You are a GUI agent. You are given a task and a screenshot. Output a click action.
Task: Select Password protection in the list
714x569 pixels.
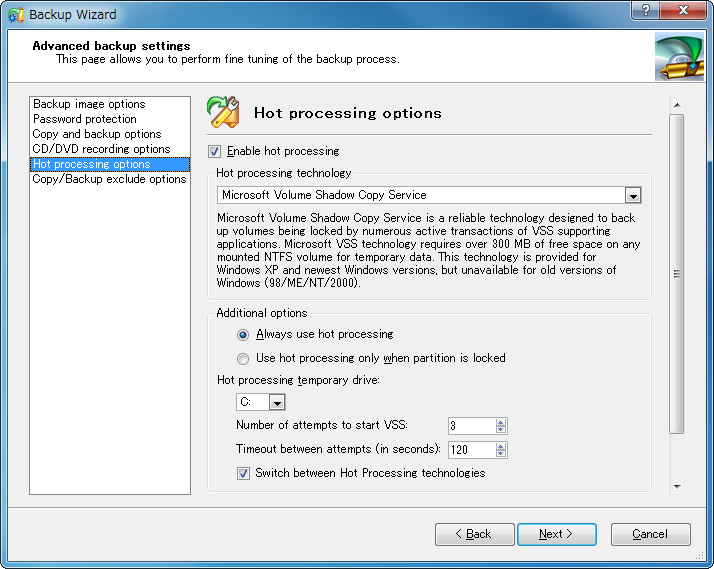[85, 119]
